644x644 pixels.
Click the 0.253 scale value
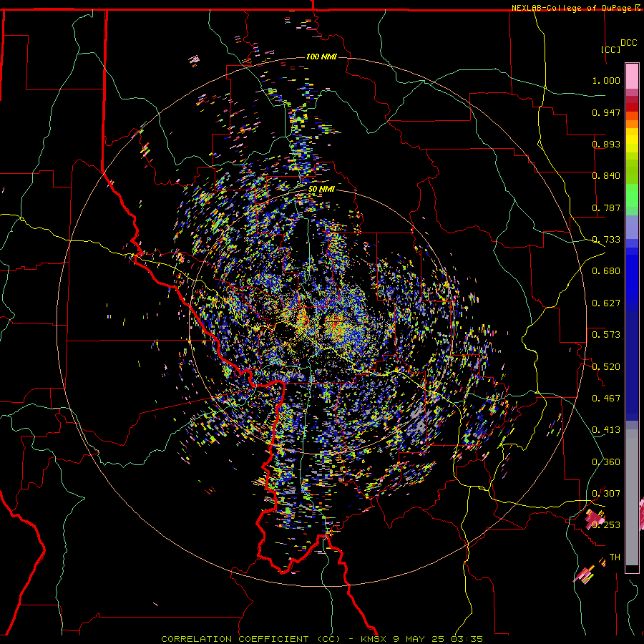click(x=606, y=525)
